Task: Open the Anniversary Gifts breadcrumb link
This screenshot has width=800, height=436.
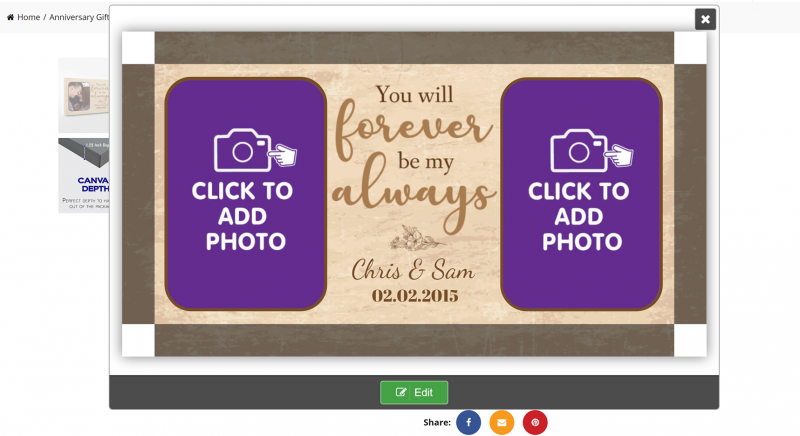Action: pyautogui.click(x=79, y=17)
